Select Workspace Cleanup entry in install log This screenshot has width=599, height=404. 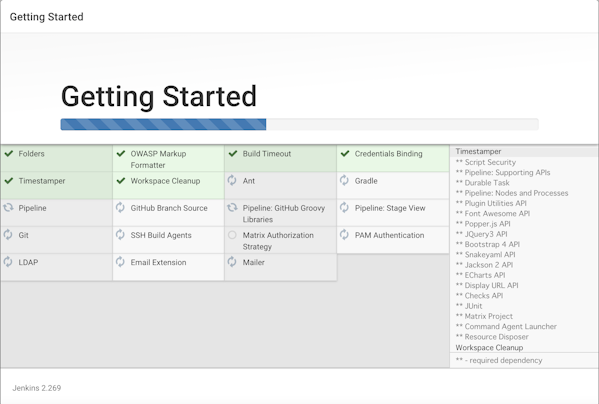pos(489,347)
